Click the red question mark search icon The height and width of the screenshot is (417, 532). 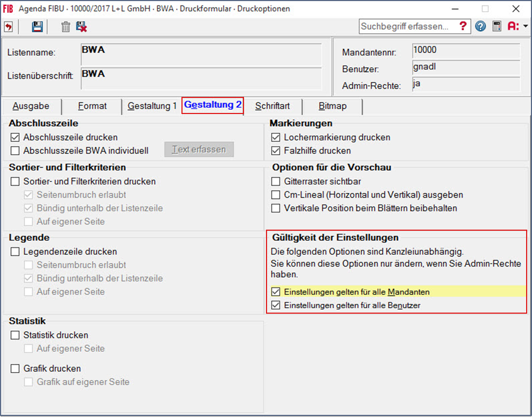pos(463,26)
